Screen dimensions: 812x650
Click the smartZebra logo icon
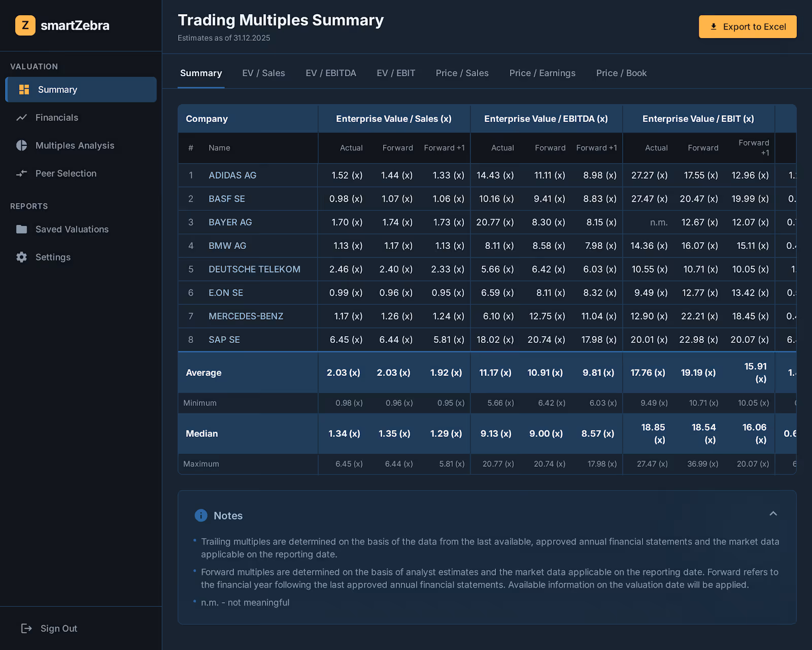[25, 25]
